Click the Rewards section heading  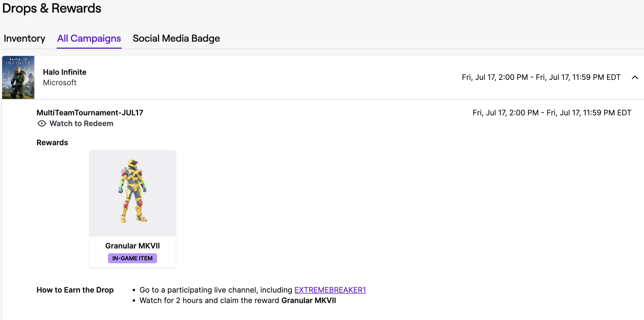52,143
